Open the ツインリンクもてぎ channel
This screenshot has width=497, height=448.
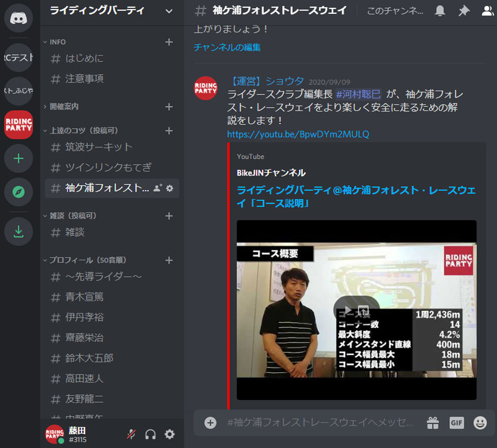(x=112, y=167)
